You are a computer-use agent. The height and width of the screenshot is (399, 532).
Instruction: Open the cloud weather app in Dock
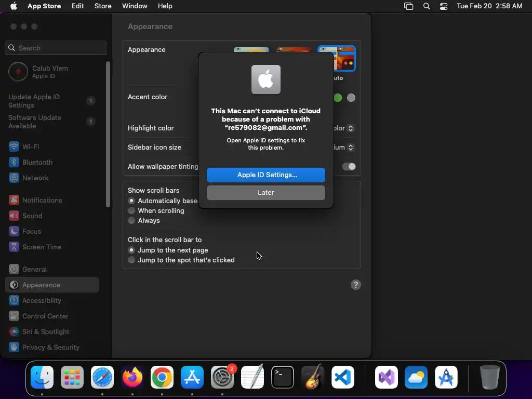416,377
